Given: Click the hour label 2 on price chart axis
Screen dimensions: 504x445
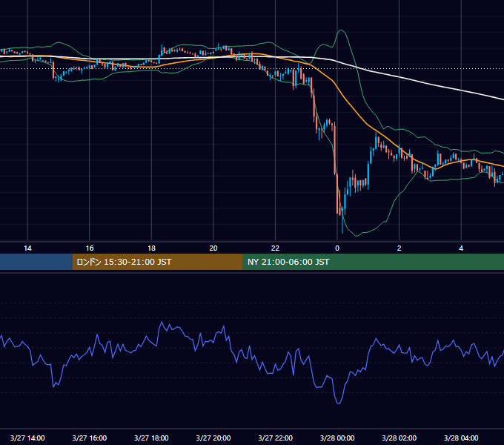Looking at the screenshot, I should point(399,248).
